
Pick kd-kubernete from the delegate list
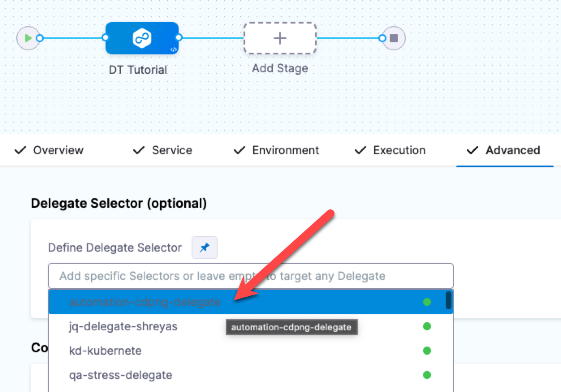(x=105, y=351)
